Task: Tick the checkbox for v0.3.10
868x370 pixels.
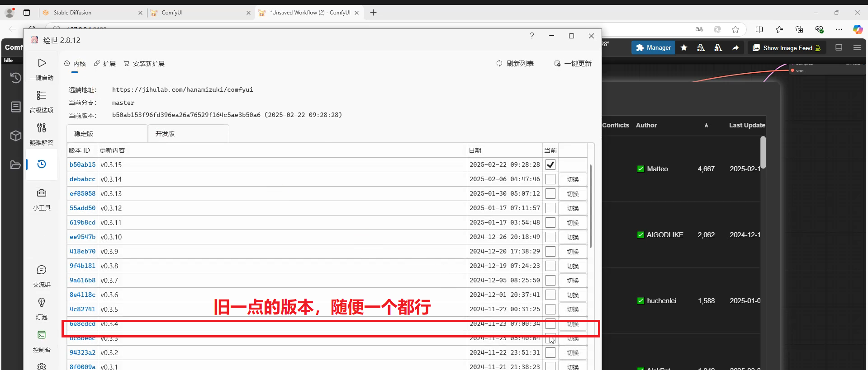Action: (550, 237)
